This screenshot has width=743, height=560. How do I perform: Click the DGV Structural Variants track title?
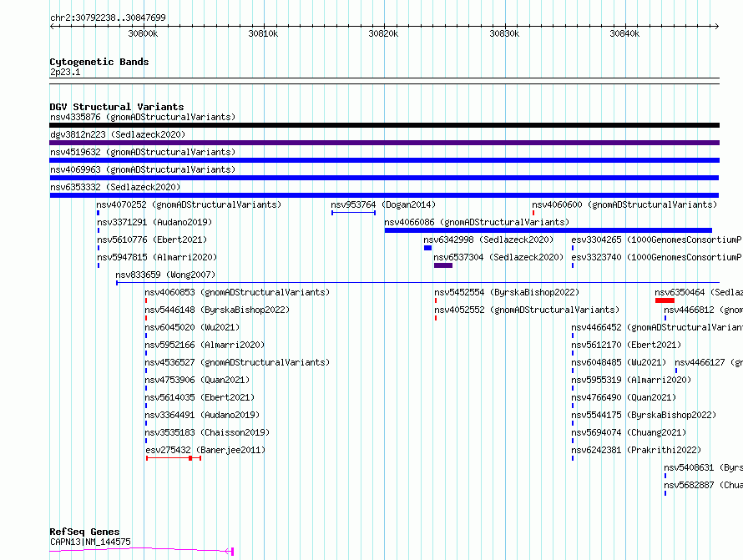tap(117, 107)
